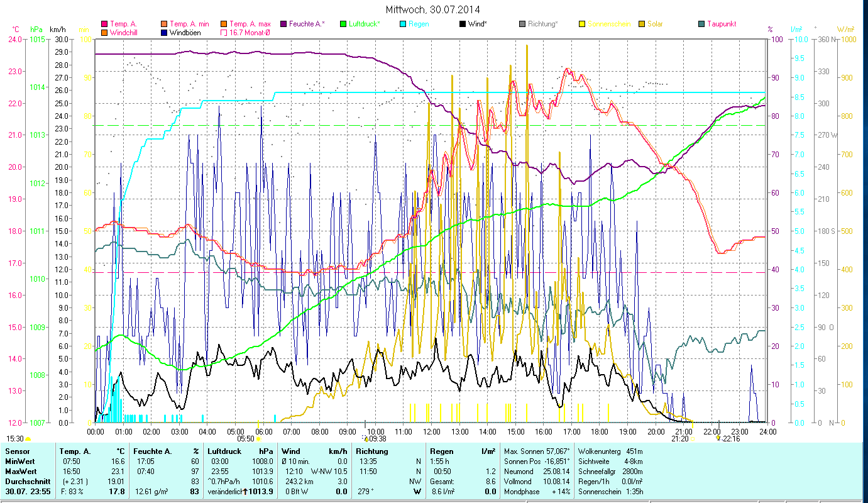Click the 'Neumond 25.08.14' entry
This screenshot has width=868, height=503.
pos(537,472)
